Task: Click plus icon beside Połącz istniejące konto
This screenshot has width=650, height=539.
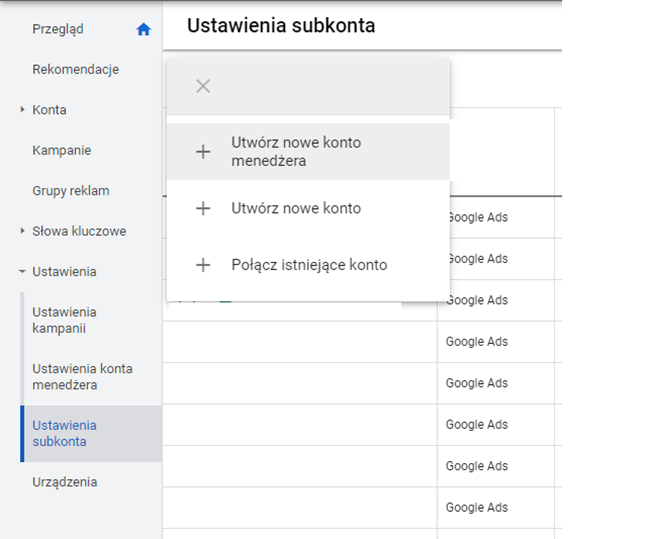Action: tap(203, 265)
